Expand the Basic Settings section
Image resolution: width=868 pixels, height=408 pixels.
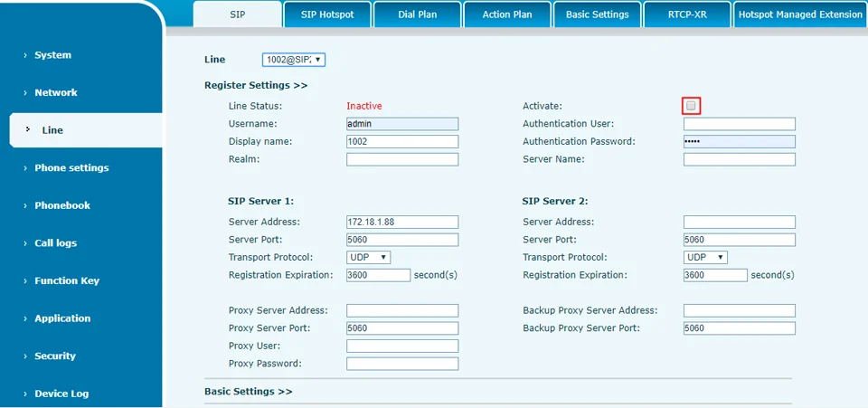pyautogui.click(x=249, y=392)
